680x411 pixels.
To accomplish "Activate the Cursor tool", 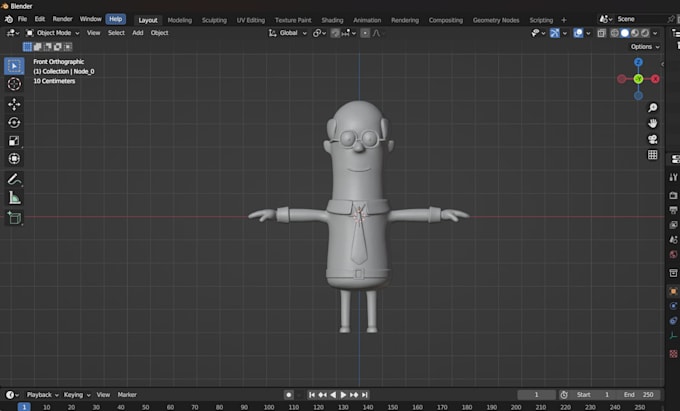I will 14,84.
